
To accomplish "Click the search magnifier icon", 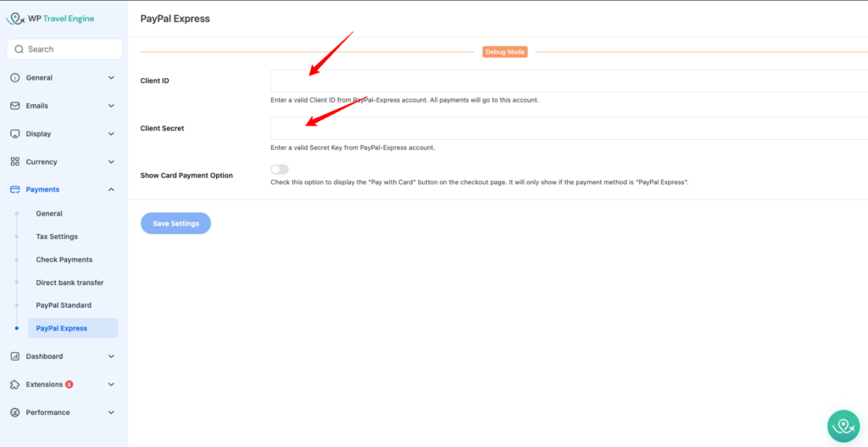I will pos(19,49).
